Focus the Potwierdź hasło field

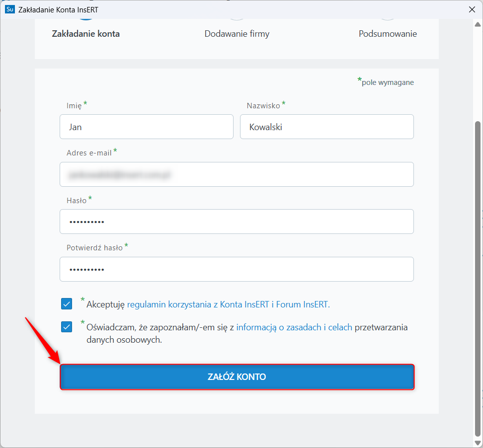(237, 269)
